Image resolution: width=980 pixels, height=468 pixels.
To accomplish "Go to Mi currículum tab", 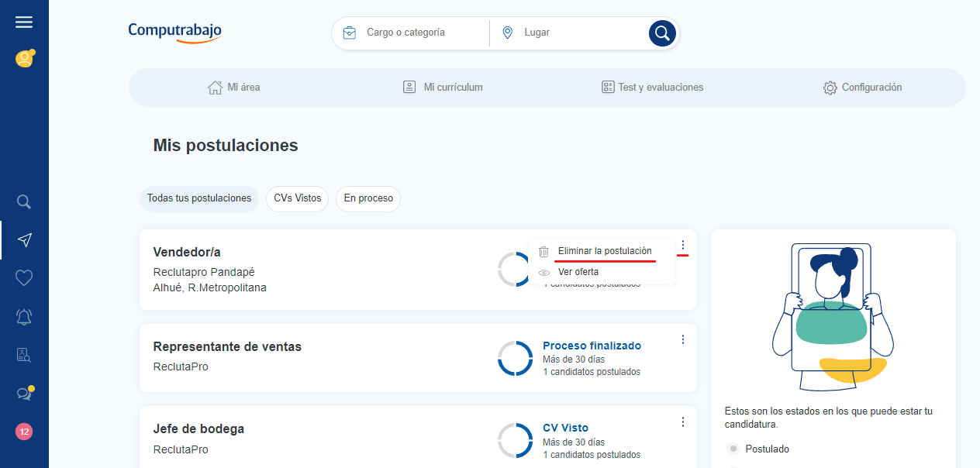I will 443,88.
